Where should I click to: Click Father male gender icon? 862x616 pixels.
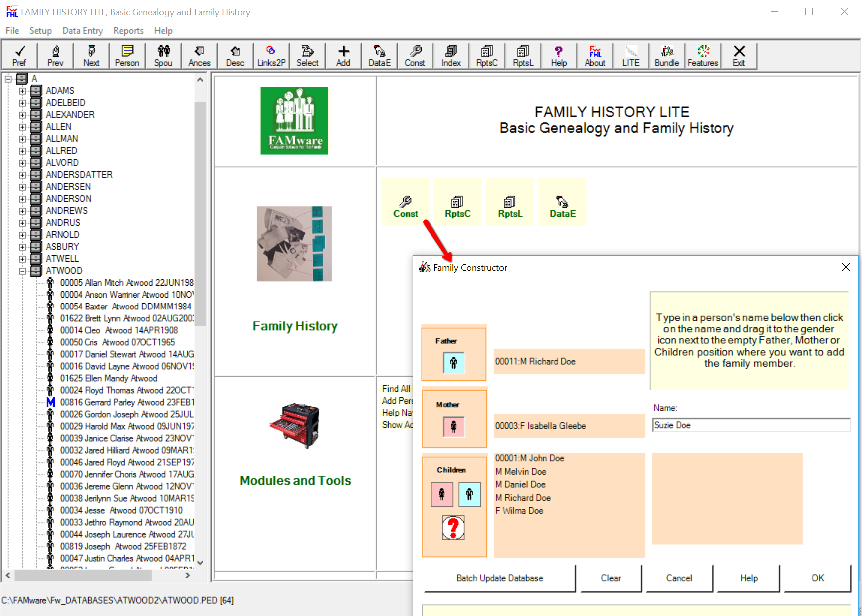pyautogui.click(x=454, y=363)
